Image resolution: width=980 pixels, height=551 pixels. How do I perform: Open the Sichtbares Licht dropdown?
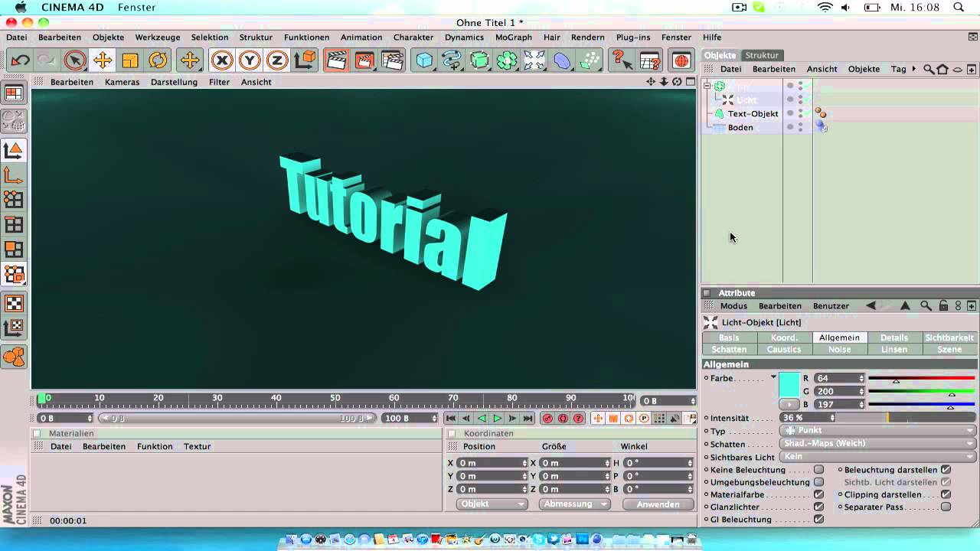tap(878, 457)
